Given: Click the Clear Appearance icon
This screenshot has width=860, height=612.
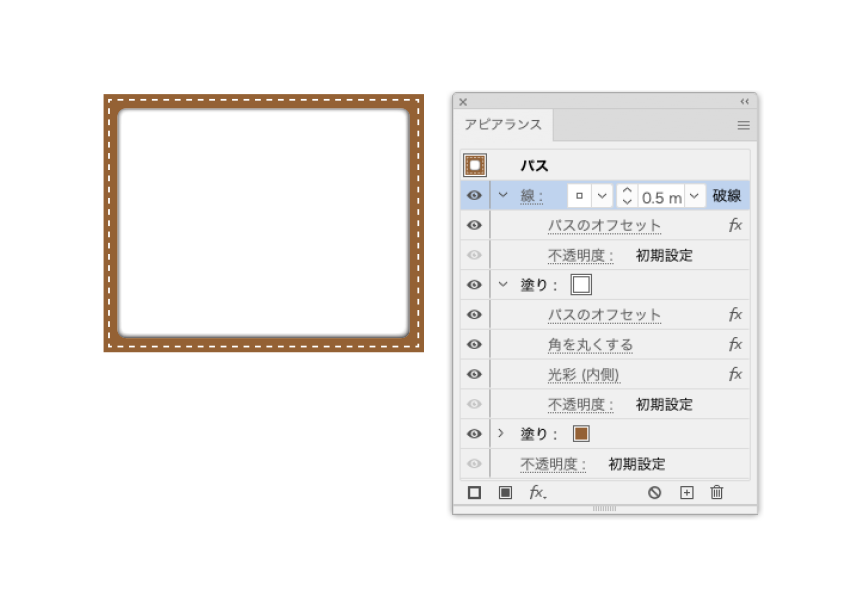Looking at the screenshot, I should tap(654, 493).
